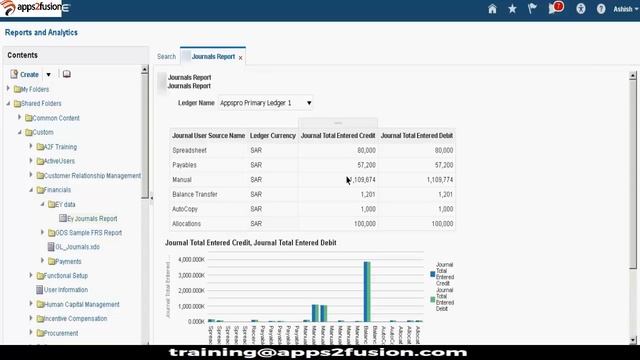Viewport: 640px width, 360px height.
Task: Click Allocations source name cell
Action: tap(186, 224)
